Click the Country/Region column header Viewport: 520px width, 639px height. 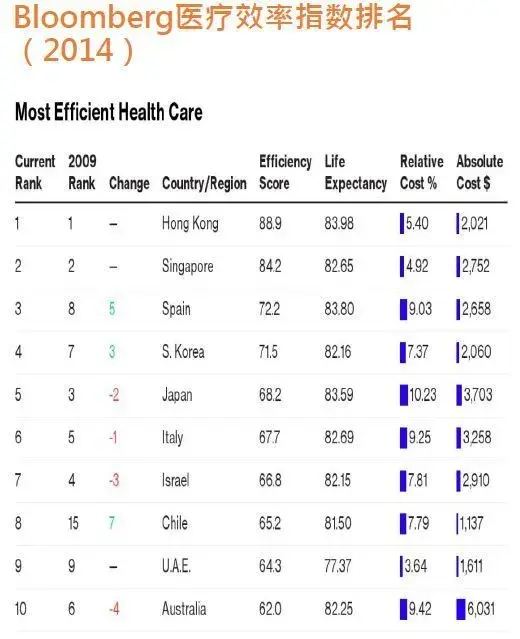(204, 183)
